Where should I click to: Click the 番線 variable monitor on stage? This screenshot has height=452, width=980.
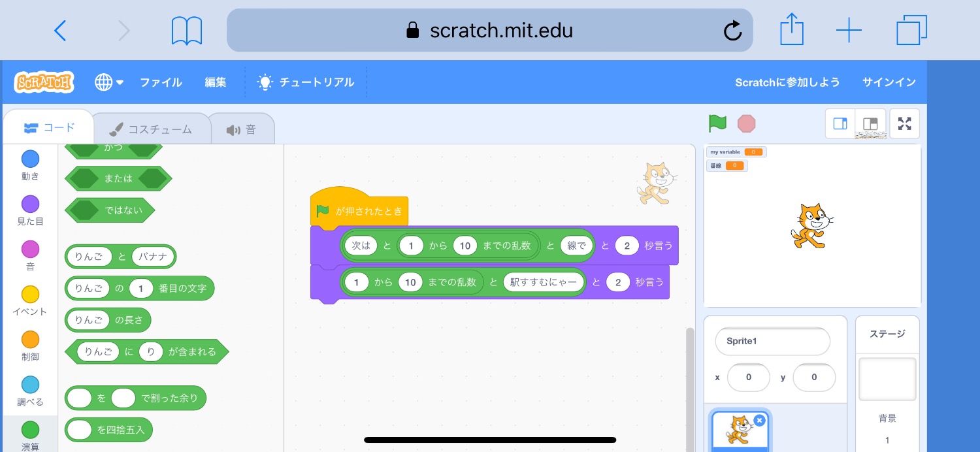coord(727,165)
